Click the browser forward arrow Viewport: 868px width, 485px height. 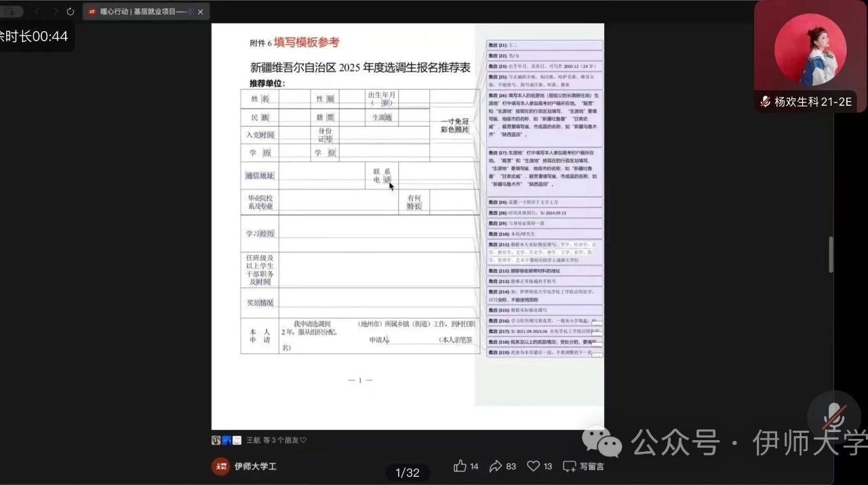click(55, 12)
